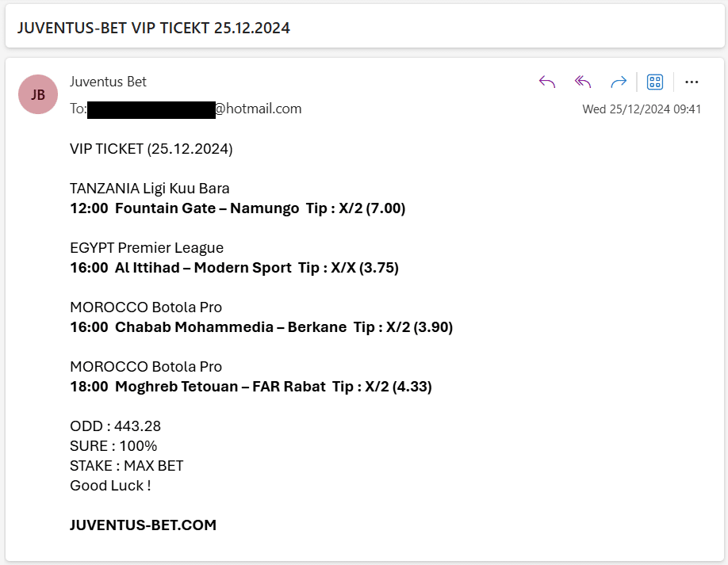Open the More actions ellipsis menu
Image resolution: width=728 pixels, height=565 pixels.
pyautogui.click(x=692, y=82)
